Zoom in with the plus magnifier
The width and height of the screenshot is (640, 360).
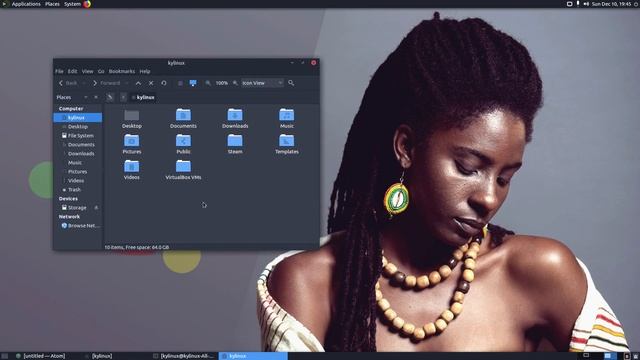pyautogui.click(x=235, y=83)
